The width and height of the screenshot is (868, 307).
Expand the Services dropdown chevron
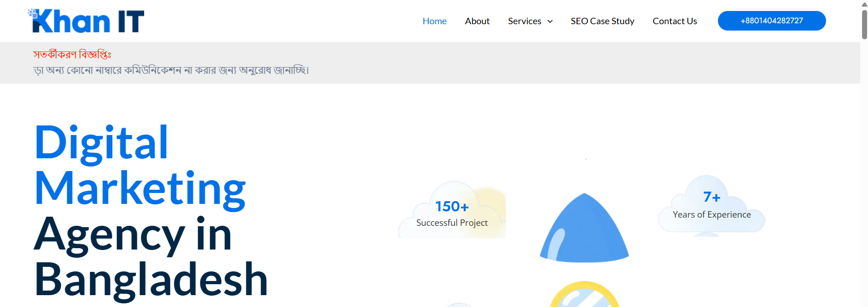click(550, 21)
